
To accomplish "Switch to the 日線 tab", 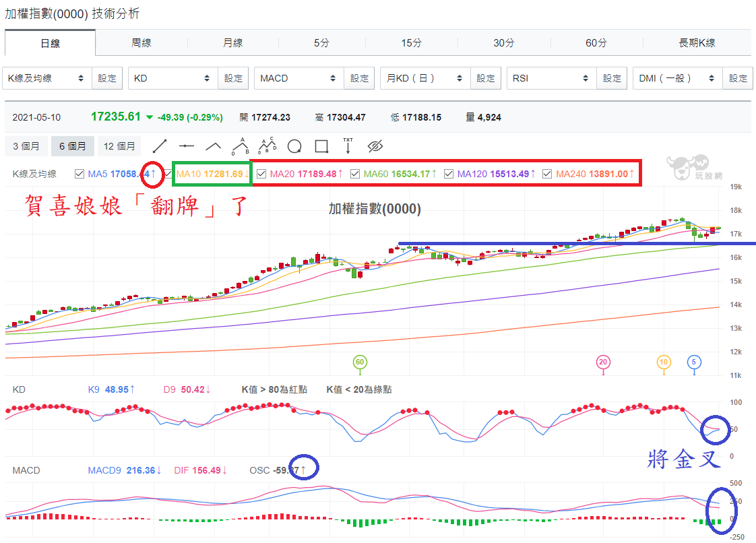I will tap(50, 43).
